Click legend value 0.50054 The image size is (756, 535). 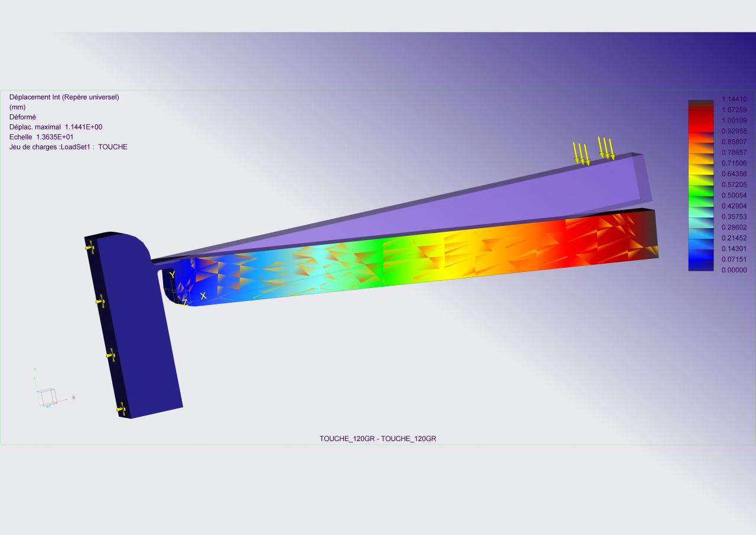click(734, 195)
